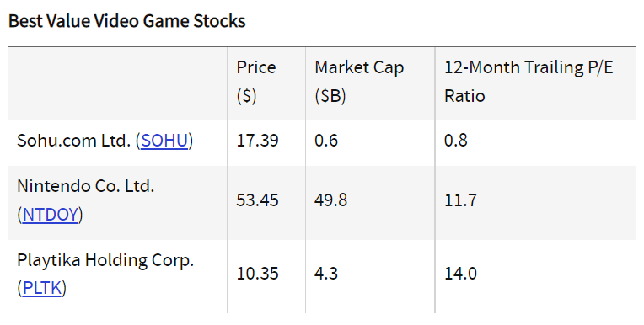Click Nintendo's P/E ratio value 11.7
Screen dimensions: 644x325
(460, 200)
